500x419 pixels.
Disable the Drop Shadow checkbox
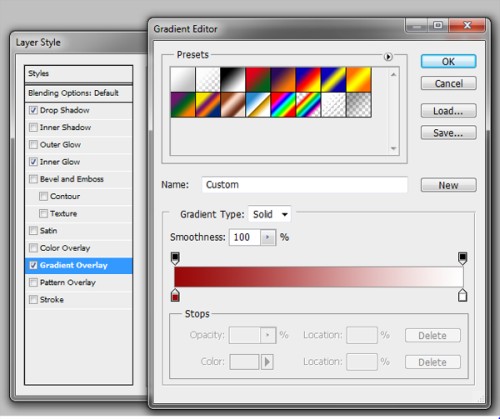(x=33, y=110)
